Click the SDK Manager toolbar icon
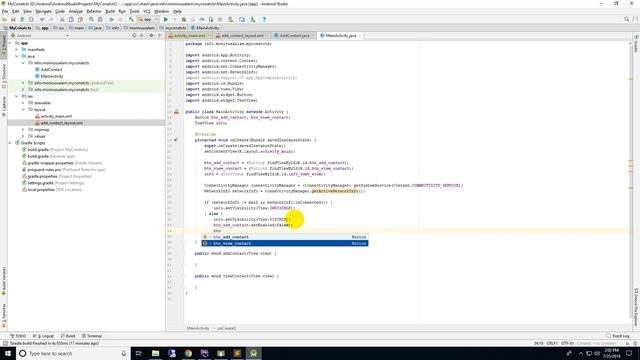The height and width of the screenshot is (360, 640). point(253,19)
